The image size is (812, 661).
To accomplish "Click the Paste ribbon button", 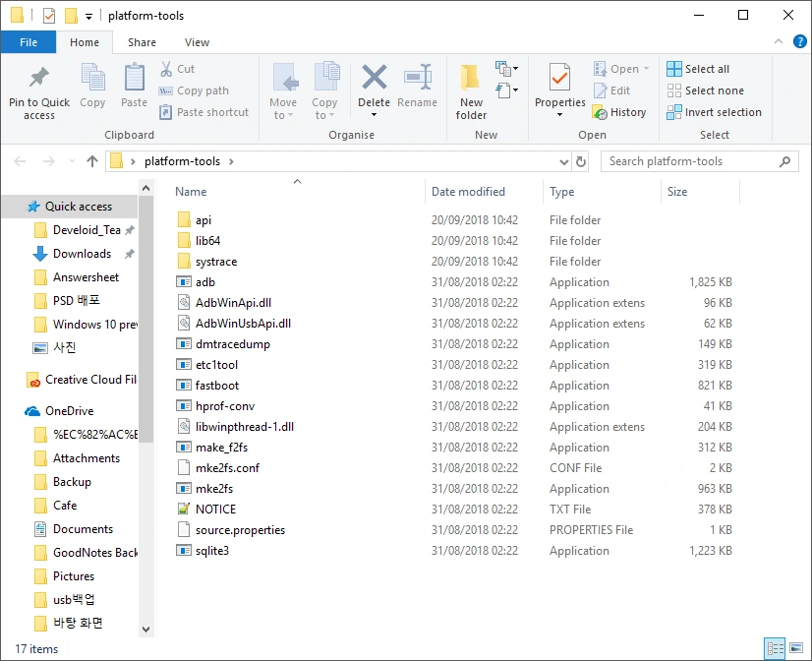I will click(x=134, y=86).
